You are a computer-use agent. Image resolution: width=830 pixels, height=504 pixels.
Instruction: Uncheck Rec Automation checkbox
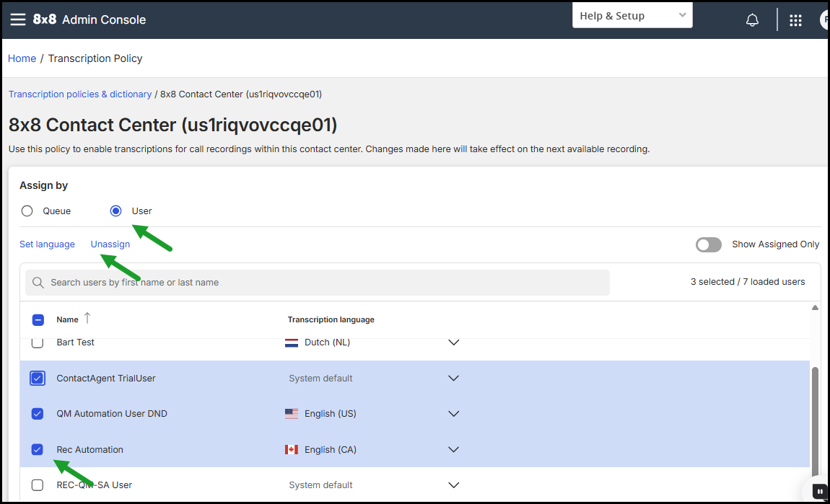point(37,449)
